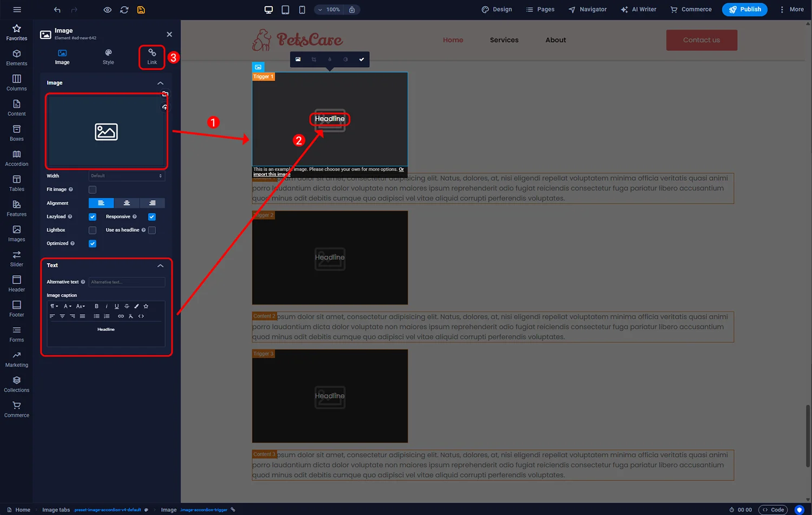Collapse the Text section
Screen dimensions: 812x515
click(x=160, y=265)
